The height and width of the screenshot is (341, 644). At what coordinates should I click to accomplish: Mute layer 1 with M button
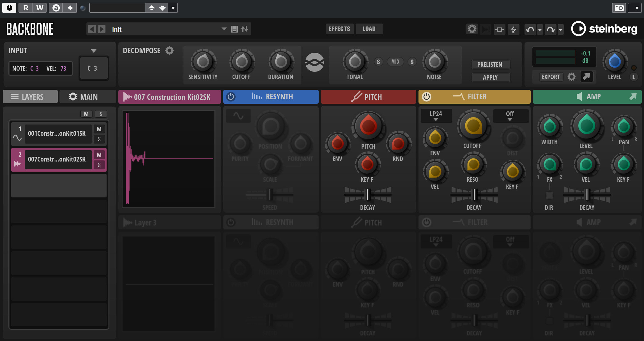[99, 129]
